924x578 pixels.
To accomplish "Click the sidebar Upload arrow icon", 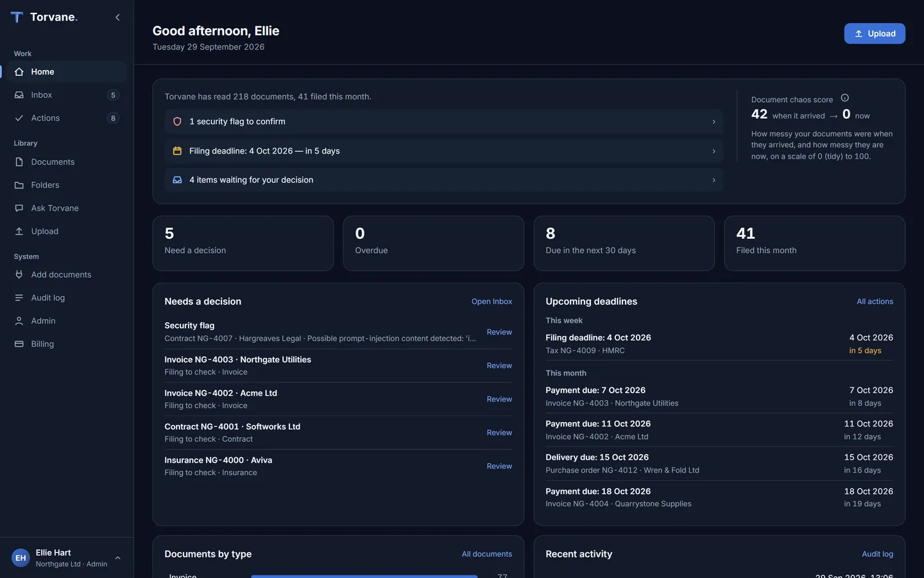I will 19,231.
